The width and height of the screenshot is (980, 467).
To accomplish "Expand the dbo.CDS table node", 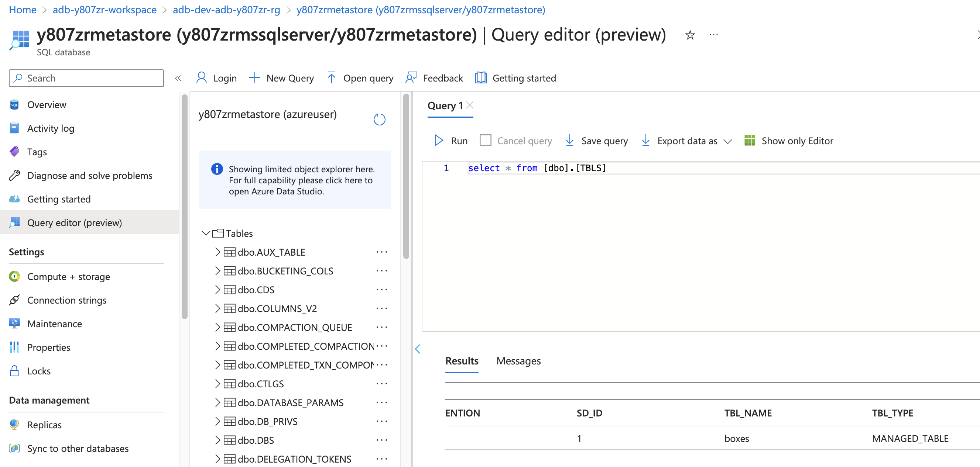I will point(217,289).
